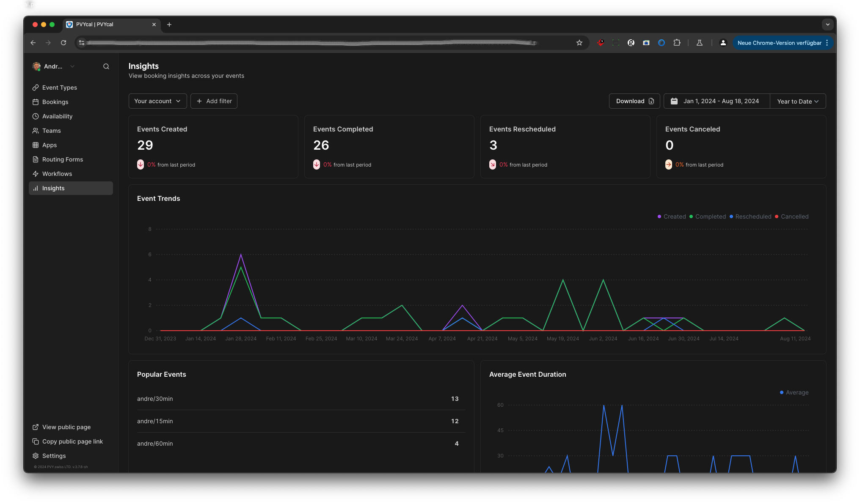Close the PVYcal tab

pos(154,25)
